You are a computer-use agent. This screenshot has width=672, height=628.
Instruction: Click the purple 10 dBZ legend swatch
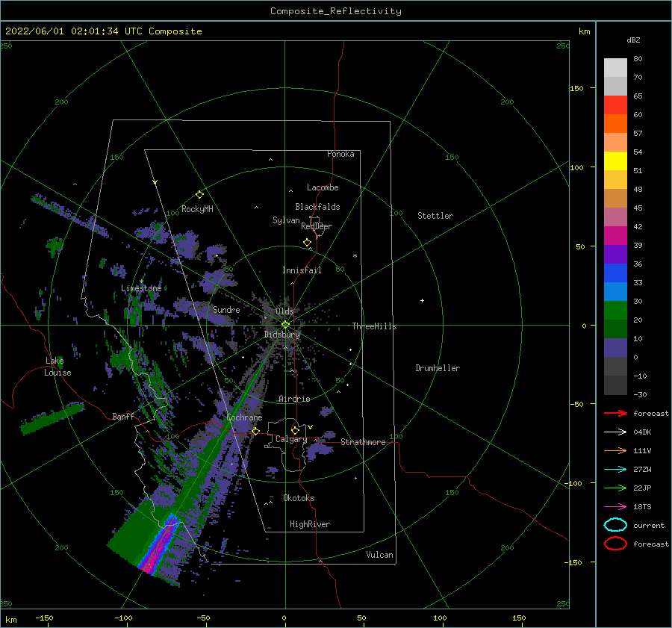point(615,347)
